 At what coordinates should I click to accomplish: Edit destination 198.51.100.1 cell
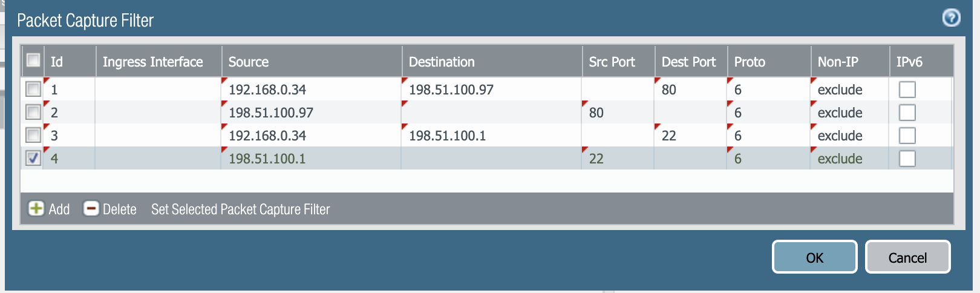[447, 136]
